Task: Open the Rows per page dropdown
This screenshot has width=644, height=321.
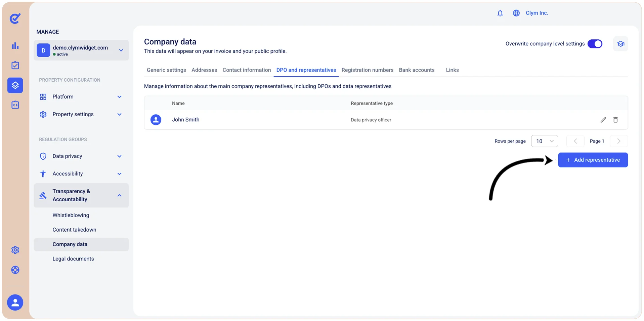Action: coord(544,141)
